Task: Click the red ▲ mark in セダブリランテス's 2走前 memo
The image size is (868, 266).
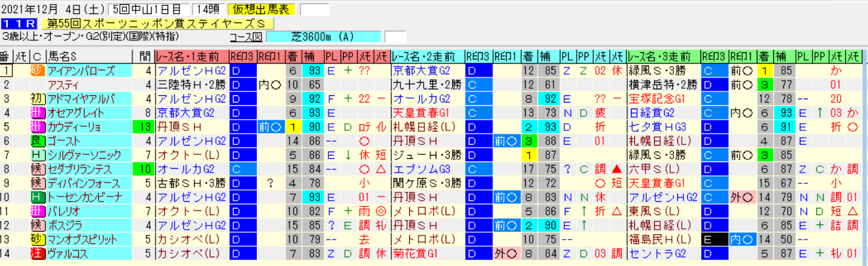Action: click(x=616, y=168)
